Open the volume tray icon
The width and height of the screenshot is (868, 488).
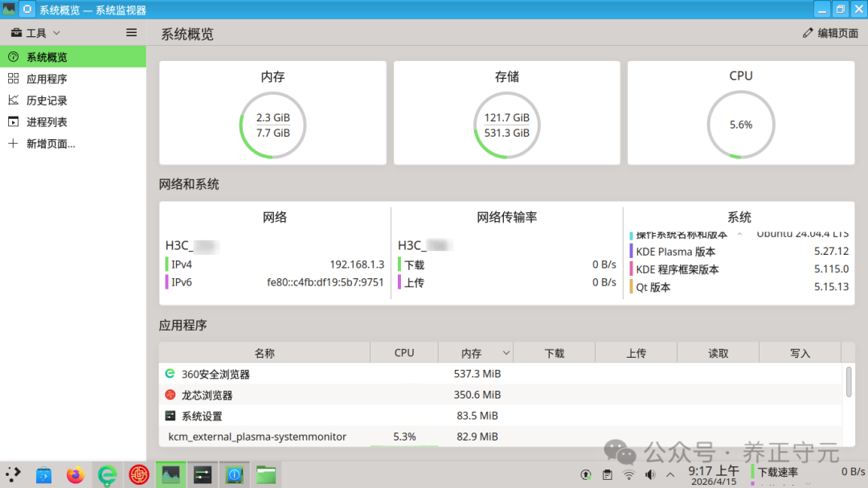[x=650, y=474]
